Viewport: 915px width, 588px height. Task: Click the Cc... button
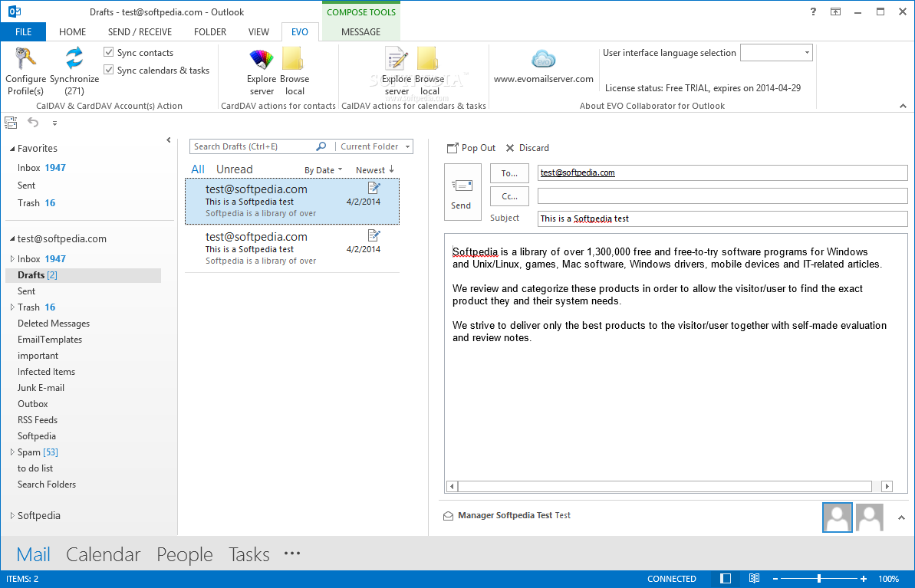pos(509,196)
